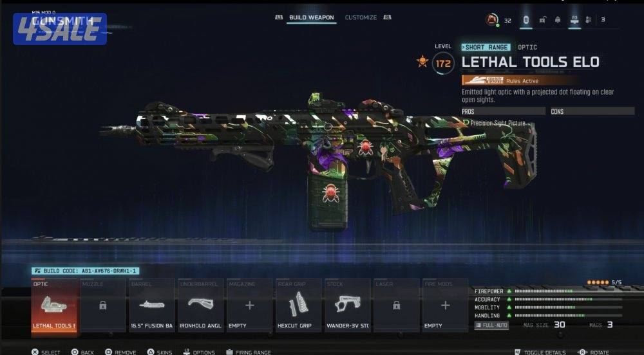Click the Precision Sight Picture pro entry
The image size is (644, 355).
pyautogui.click(x=494, y=123)
